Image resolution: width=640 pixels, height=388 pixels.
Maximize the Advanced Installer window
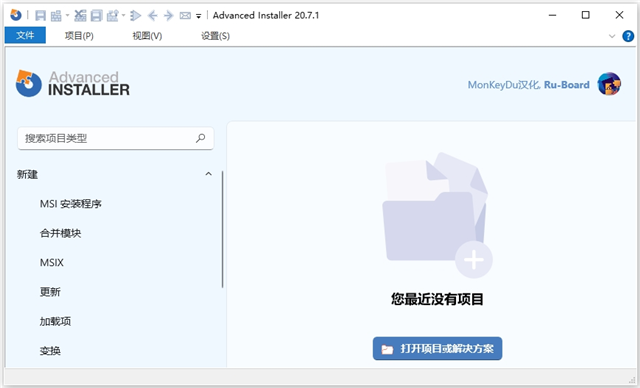coord(585,16)
